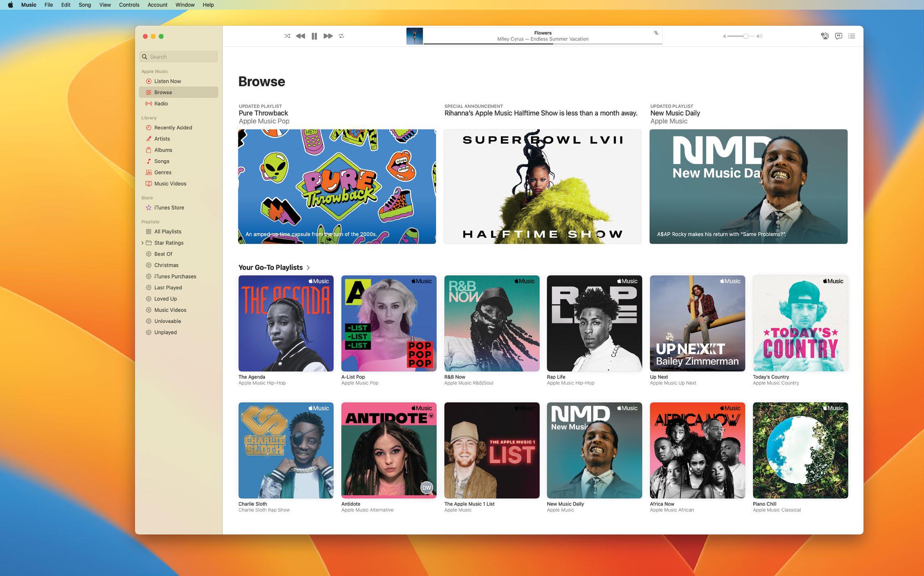This screenshot has height=576, width=924.
Task: Open Recently Added library section
Action: 179,127
